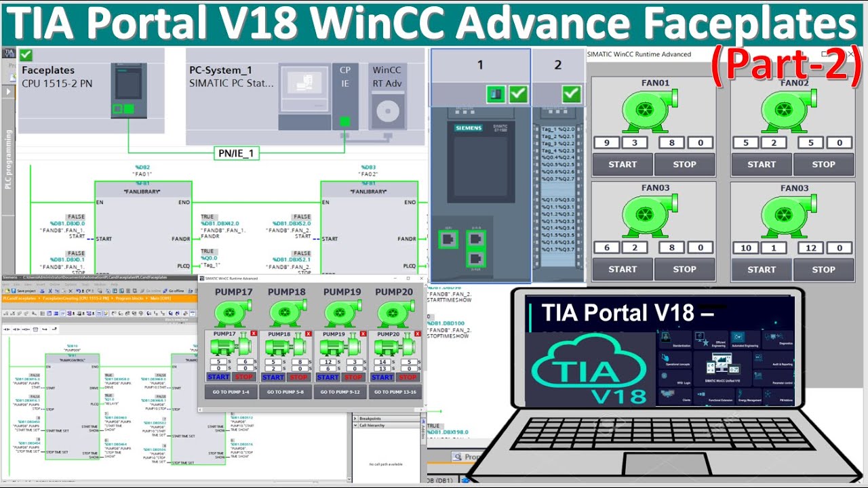Click GO TO PUMP 1-4 button
Viewport: 868px width, 488px height.
(231, 392)
